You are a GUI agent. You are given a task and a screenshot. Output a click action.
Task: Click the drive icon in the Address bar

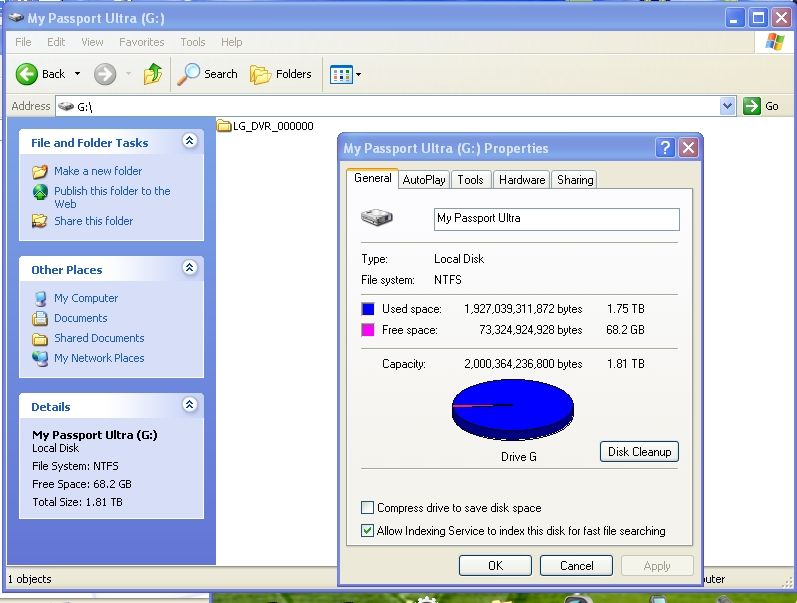pyautogui.click(x=66, y=106)
